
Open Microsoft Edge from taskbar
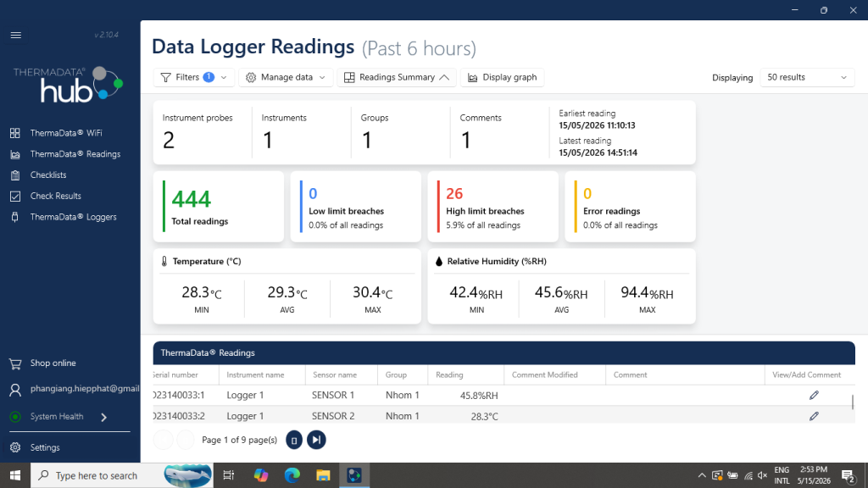tap(292, 475)
